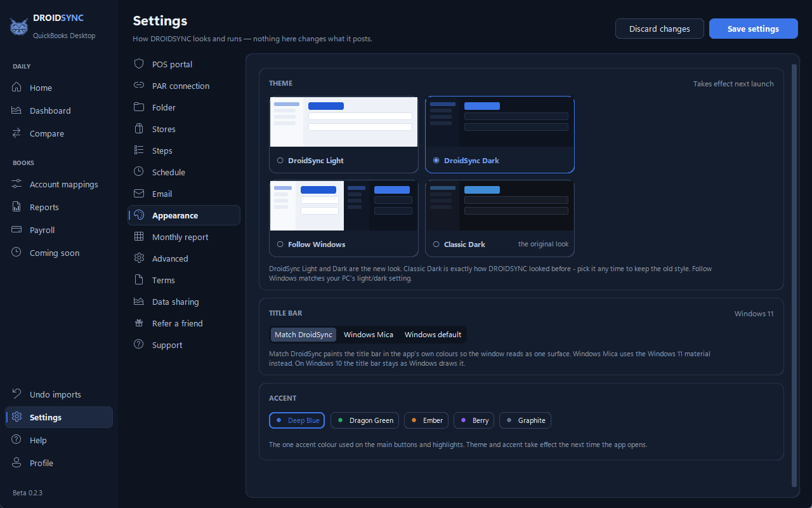This screenshot has height=508, width=812.
Task: Click the Discard changes button
Action: 660,29
